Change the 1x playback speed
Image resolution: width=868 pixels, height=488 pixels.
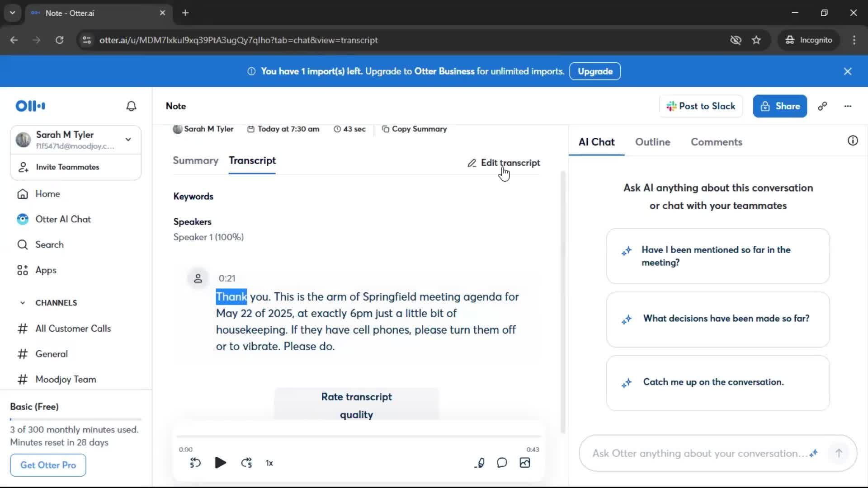tap(269, 463)
